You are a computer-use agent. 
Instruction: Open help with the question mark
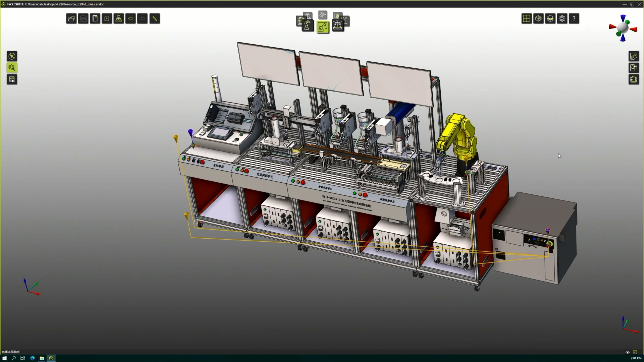tap(574, 19)
